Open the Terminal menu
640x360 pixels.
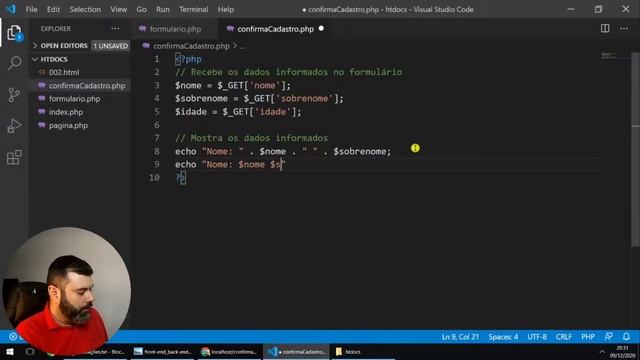click(x=193, y=9)
